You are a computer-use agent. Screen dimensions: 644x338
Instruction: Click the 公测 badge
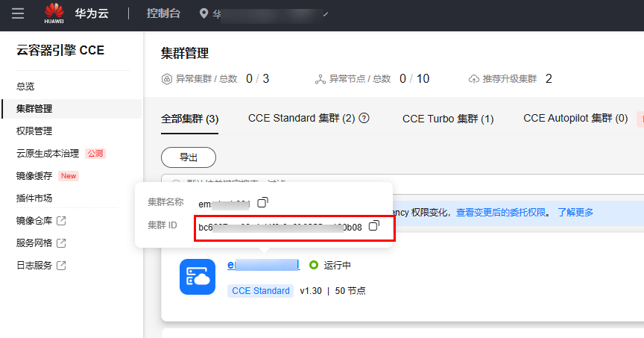point(95,154)
